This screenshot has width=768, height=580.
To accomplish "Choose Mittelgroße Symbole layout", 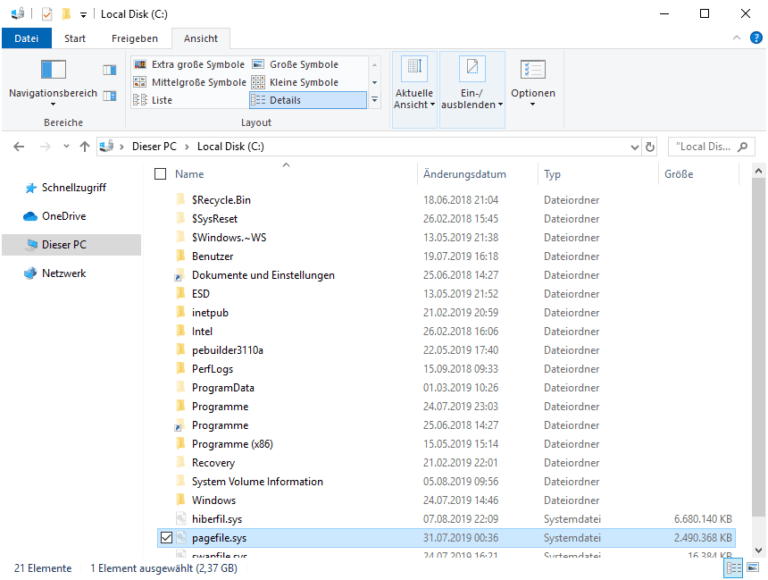I will point(190,82).
